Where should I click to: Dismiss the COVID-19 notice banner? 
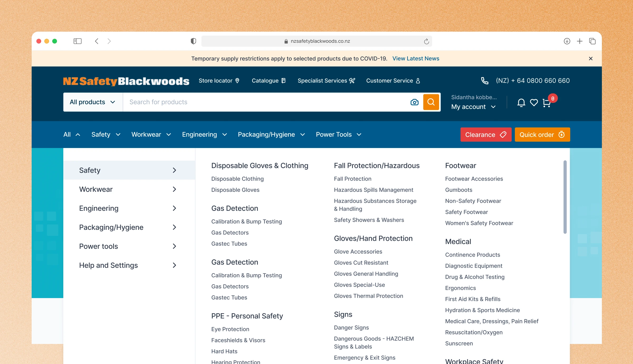591,59
